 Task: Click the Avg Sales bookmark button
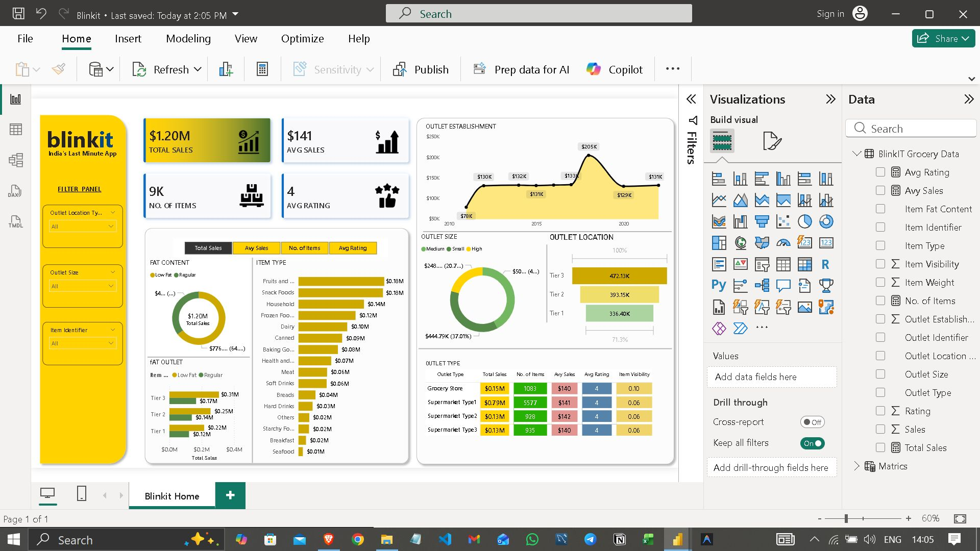256,248
